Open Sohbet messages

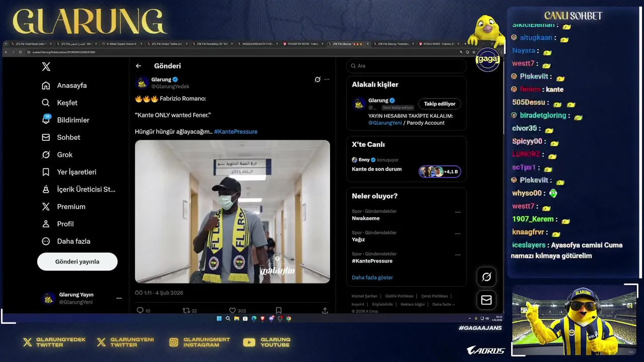pyautogui.click(x=61, y=137)
